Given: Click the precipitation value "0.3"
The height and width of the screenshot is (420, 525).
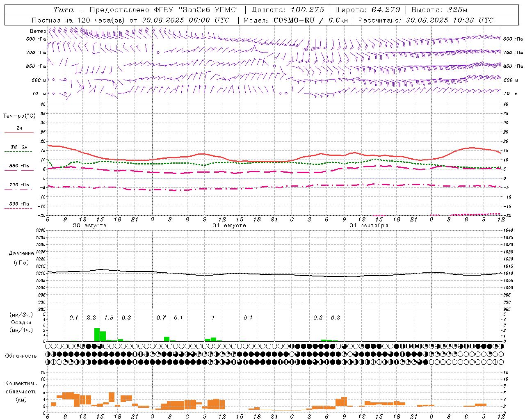Looking at the screenshot, I should (126, 318).
